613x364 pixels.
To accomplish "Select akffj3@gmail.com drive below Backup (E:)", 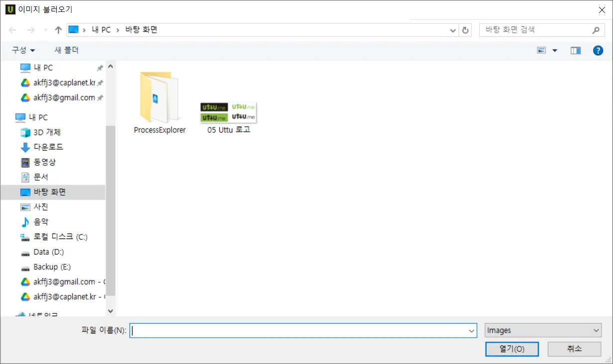I will click(62, 282).
